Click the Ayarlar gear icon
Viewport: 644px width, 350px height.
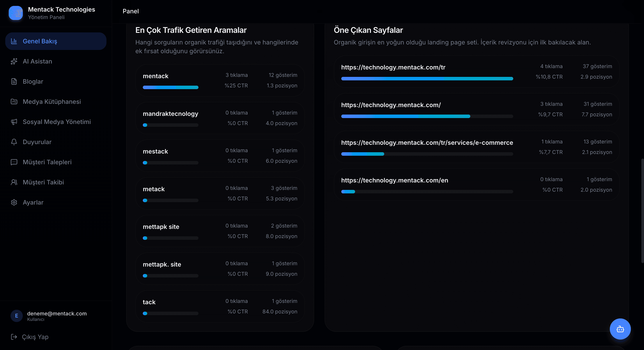pyautogui.click(x=14, y=203)
